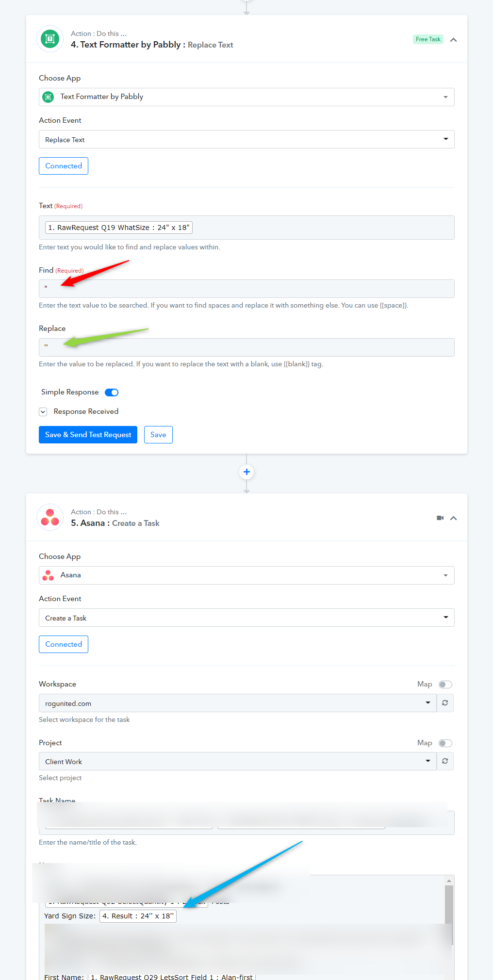The width and height of the screenshot is (493, 980).
Task: Refresh the Project list
Action: click(x=445, y=761)
